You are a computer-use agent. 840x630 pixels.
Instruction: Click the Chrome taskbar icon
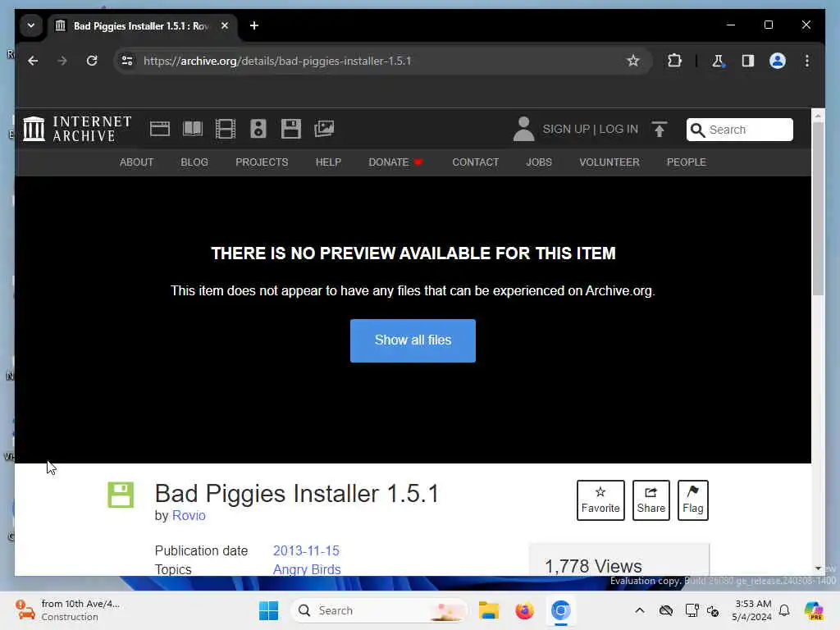[560, 610]
